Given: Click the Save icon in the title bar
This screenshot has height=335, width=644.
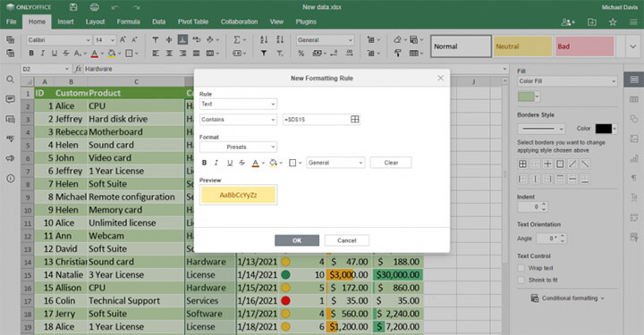Looking at the screenshot, I should [x=73, y=7].
